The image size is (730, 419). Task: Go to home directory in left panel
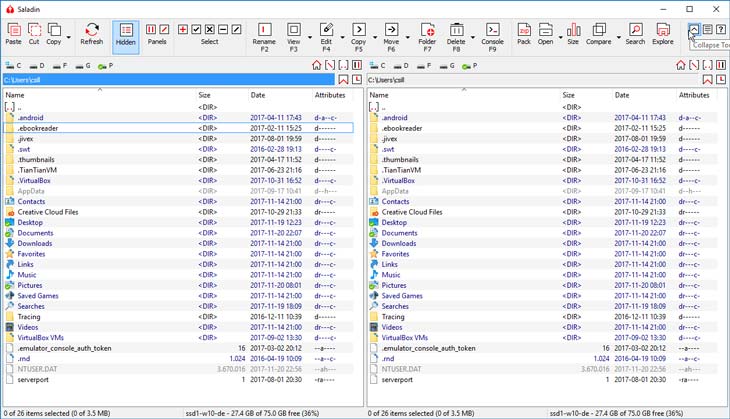coord(316,65)
